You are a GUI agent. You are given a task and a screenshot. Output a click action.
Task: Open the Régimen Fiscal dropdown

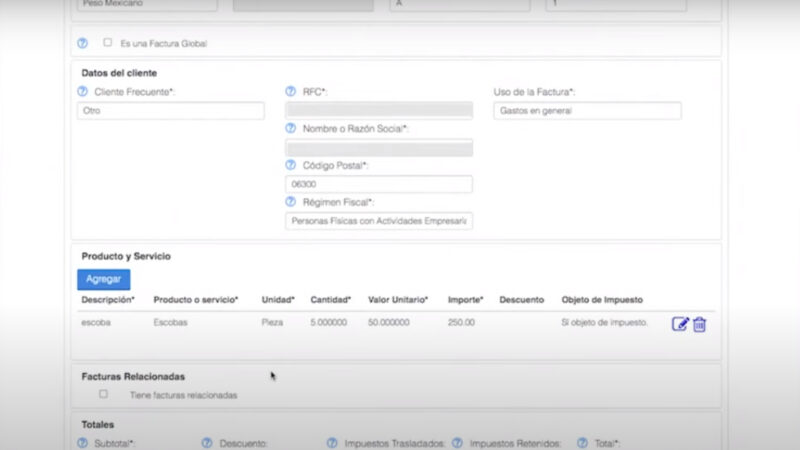tap(378, 221)
